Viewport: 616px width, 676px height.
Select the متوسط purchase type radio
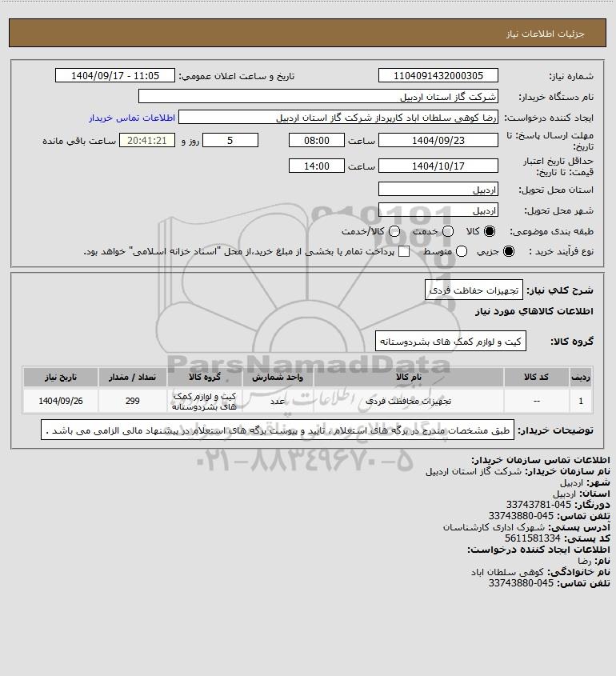coord(462,251)
